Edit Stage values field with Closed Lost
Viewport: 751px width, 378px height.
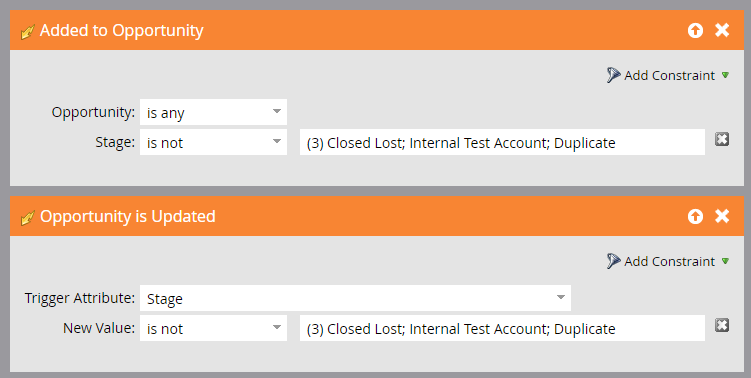click(502, 142)
